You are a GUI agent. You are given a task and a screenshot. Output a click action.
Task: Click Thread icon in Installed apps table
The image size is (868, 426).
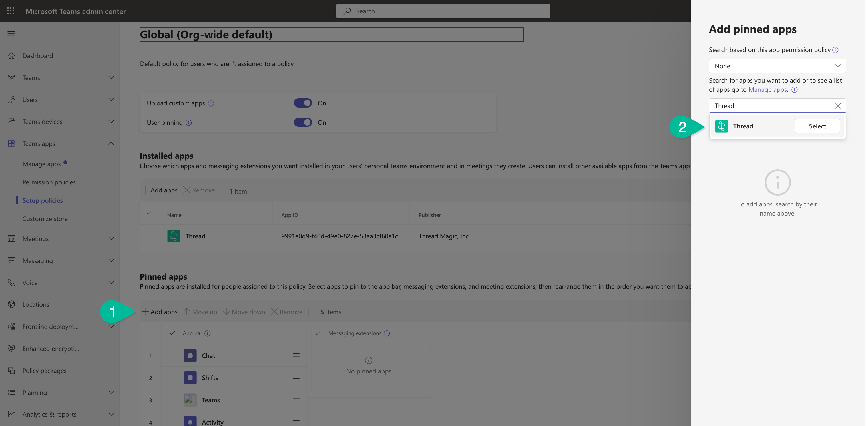[174, 236]
